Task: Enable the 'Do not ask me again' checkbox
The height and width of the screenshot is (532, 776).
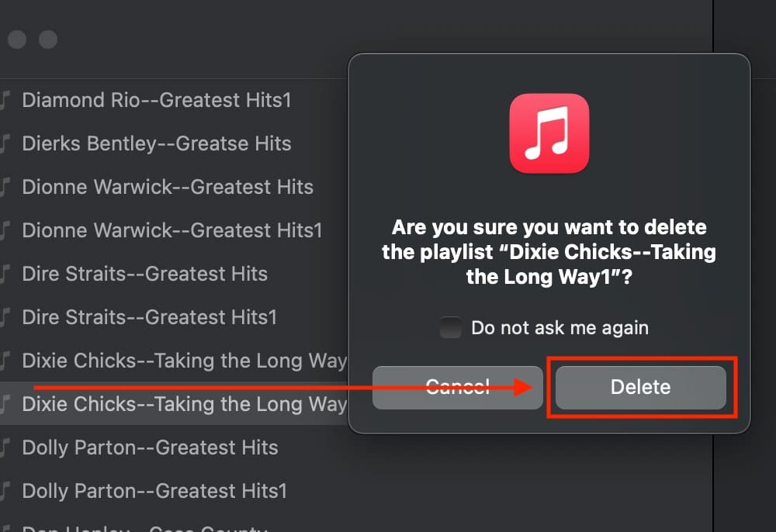Action: [450, 327]
